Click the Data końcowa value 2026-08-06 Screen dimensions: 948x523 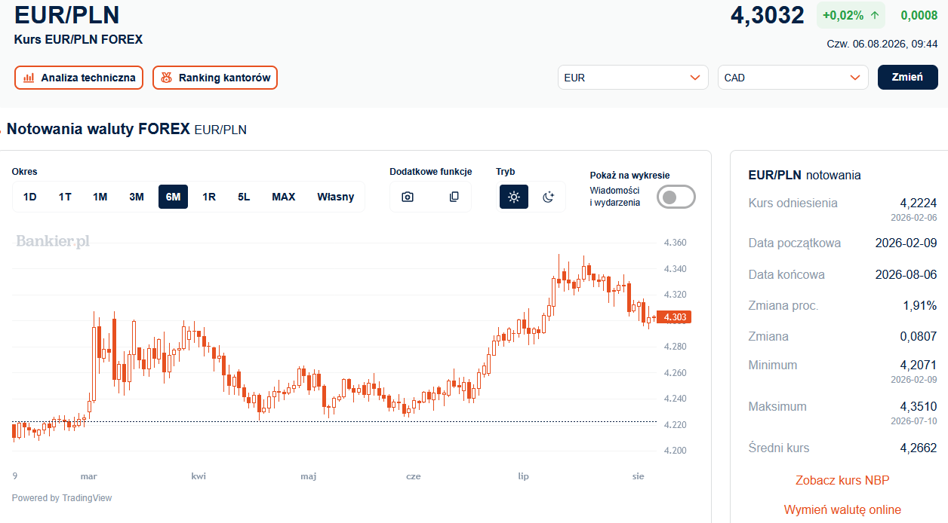point(906,274)
